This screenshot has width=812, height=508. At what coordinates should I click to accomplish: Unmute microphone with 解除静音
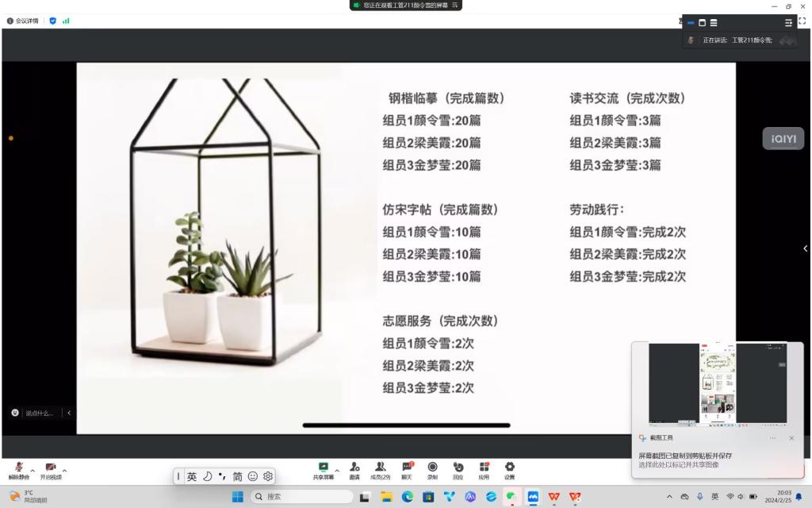point(18,469)
